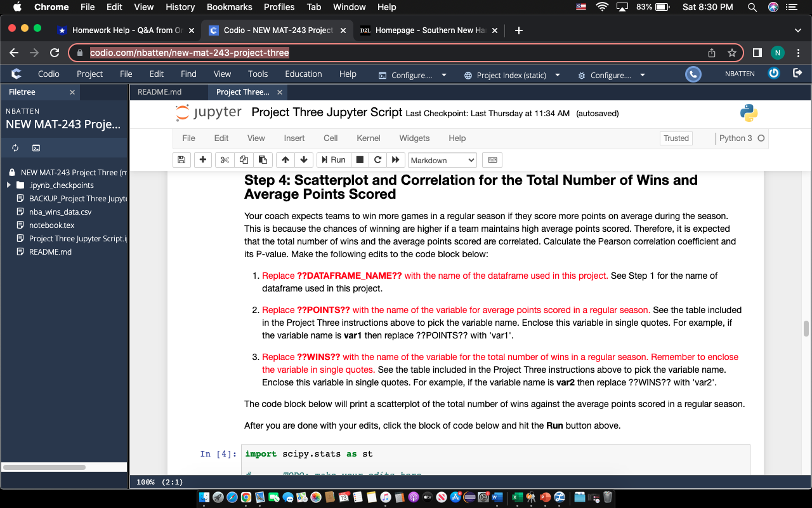
Task: Paste cells below in Jupyter toolbar
Action: tap(263, 160)
